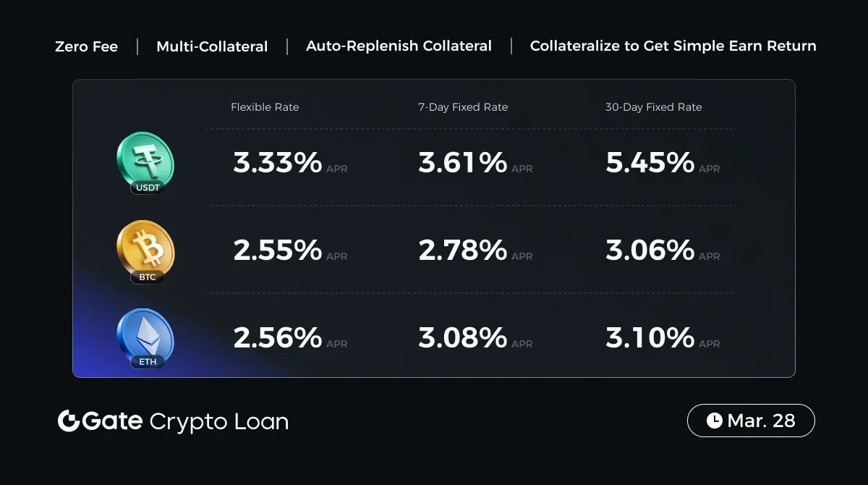The image size is (868, 485).
Task: Select BTC flexible rate 2.55%
Action: (x=278, y=250)
